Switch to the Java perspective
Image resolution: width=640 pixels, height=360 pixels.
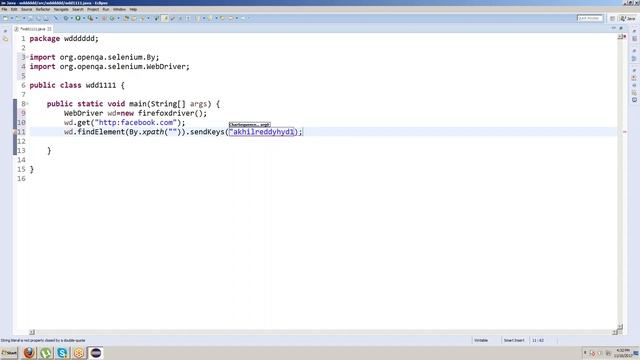[628, 18]
